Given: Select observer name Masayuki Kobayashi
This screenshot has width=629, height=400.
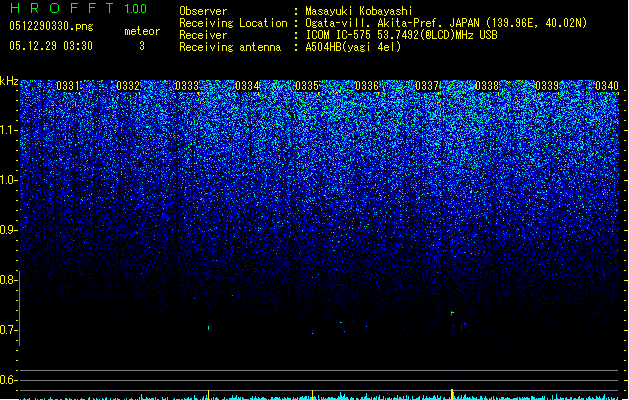Looking at the screenshot, I should (x=359, y=11).
